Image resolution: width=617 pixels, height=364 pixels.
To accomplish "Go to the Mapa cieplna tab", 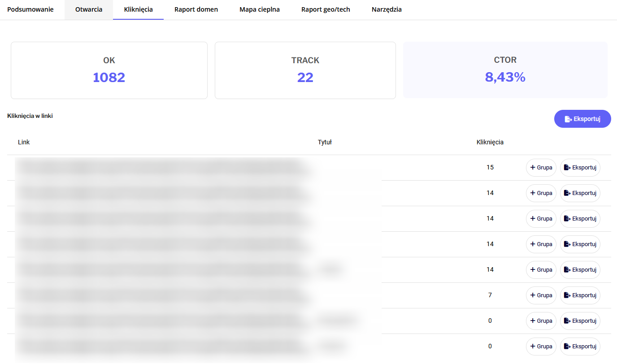I will tap(260, 9).
